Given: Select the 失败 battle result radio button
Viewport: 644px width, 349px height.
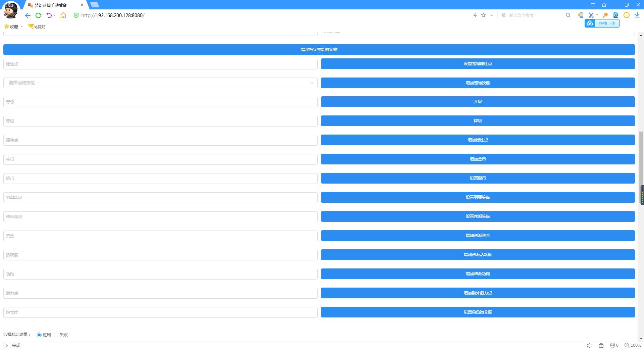Looking at the screenshot, I should click(x=56, y=335).
